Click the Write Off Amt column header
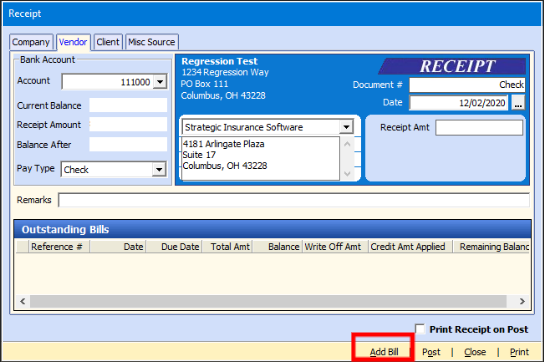 point(335,247)
